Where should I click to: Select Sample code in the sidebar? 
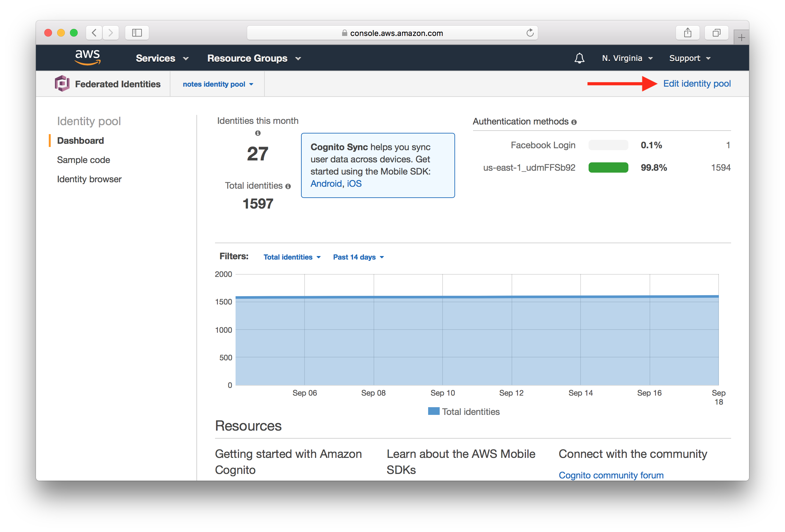83,160
